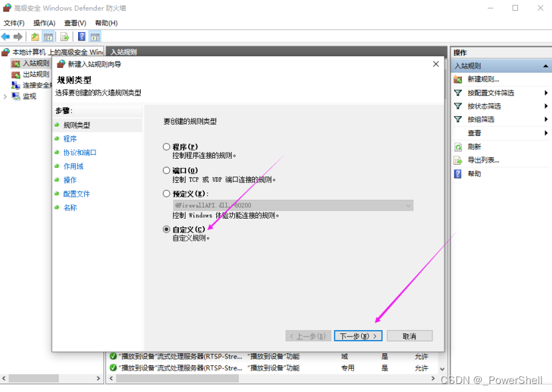Click the firewall icon in the wizard title
This screenshot has width=552, height=392.
pos(61,64)
